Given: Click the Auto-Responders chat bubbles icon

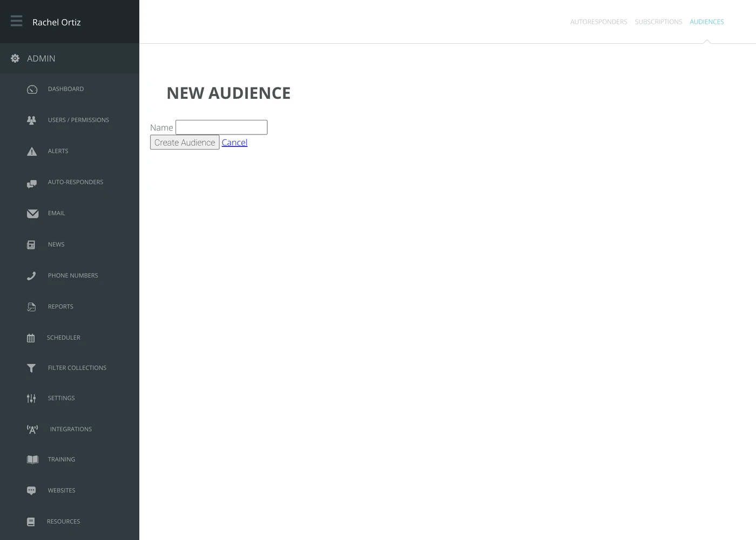Looking at the screenshot, I should (x=32, y=184).
